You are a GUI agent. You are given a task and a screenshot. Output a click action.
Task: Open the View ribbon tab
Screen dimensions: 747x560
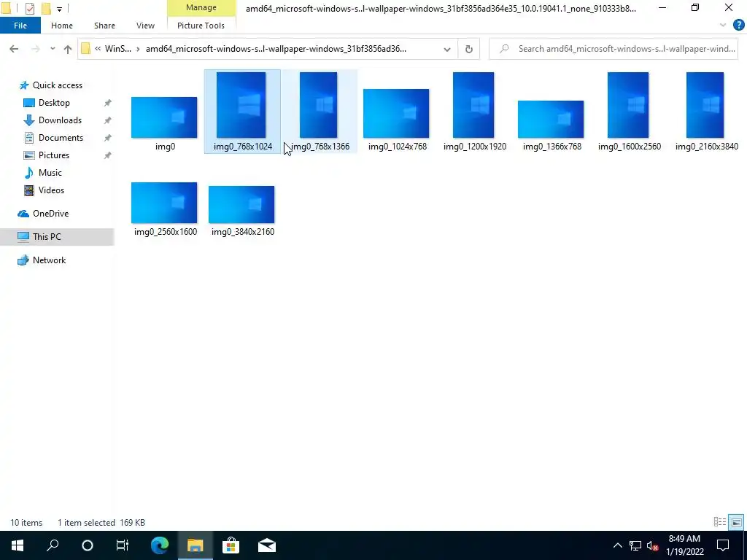(x=145, y=26)
